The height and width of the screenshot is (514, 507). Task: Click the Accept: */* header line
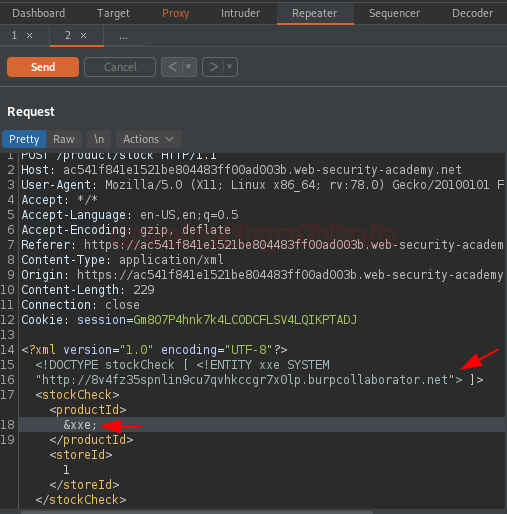(59, 200)
